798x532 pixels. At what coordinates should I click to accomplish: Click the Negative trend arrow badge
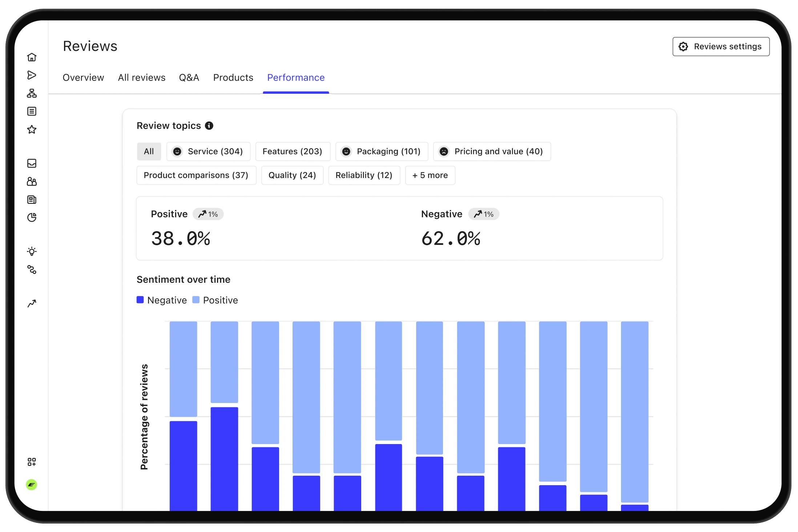pos(484,214)
